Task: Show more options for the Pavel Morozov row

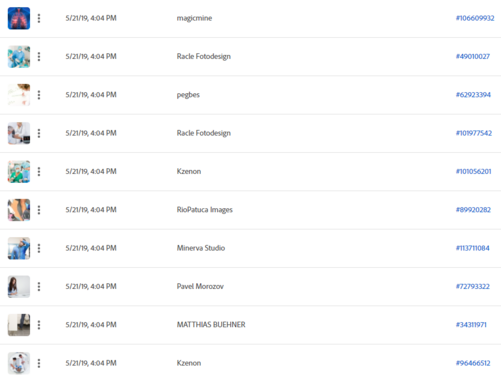Action: tap(39, 287)
